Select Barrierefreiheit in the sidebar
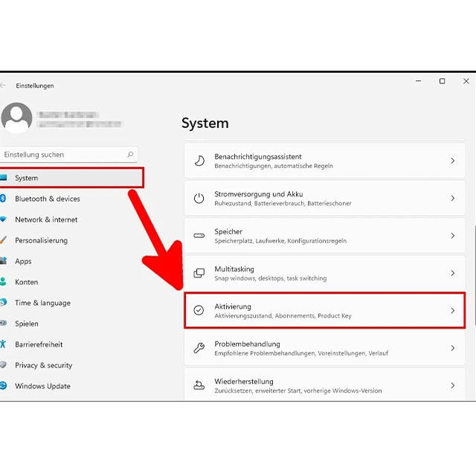This screenshot has width=476, height=476. tap(39, 344)
